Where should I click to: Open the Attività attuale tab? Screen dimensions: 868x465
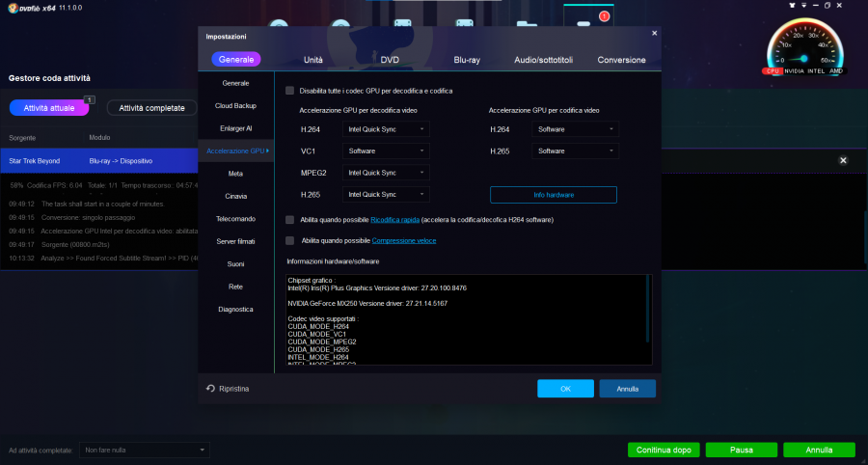(49, 108)
